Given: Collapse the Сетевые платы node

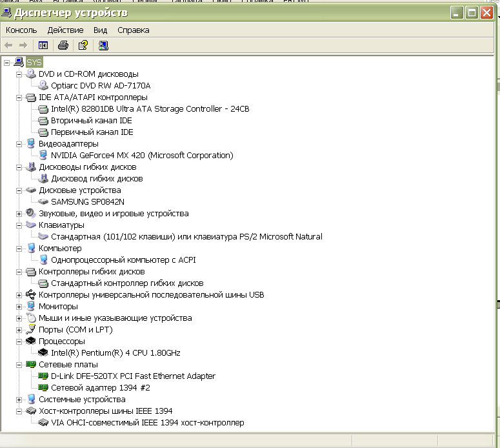Looking at the screenshot, I should click(19, 365).
